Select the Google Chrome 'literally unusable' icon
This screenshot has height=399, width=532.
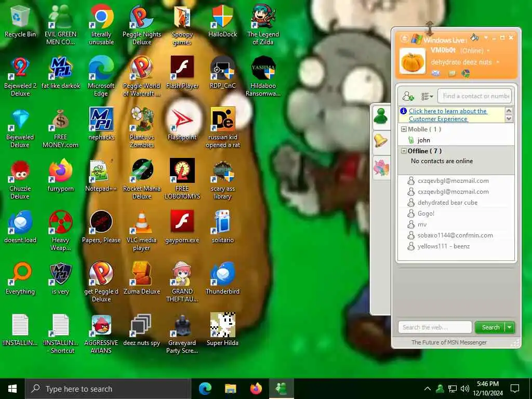pos(101,24)
